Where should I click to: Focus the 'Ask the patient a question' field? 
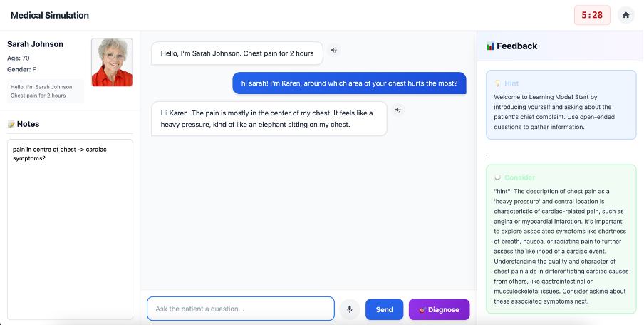tap(240, 309)
